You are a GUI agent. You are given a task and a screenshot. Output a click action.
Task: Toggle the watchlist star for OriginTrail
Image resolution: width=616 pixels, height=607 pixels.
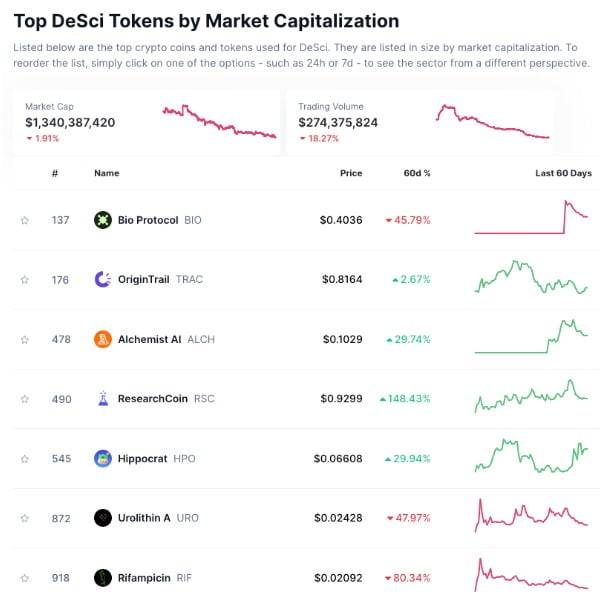(x=25, y=280)
